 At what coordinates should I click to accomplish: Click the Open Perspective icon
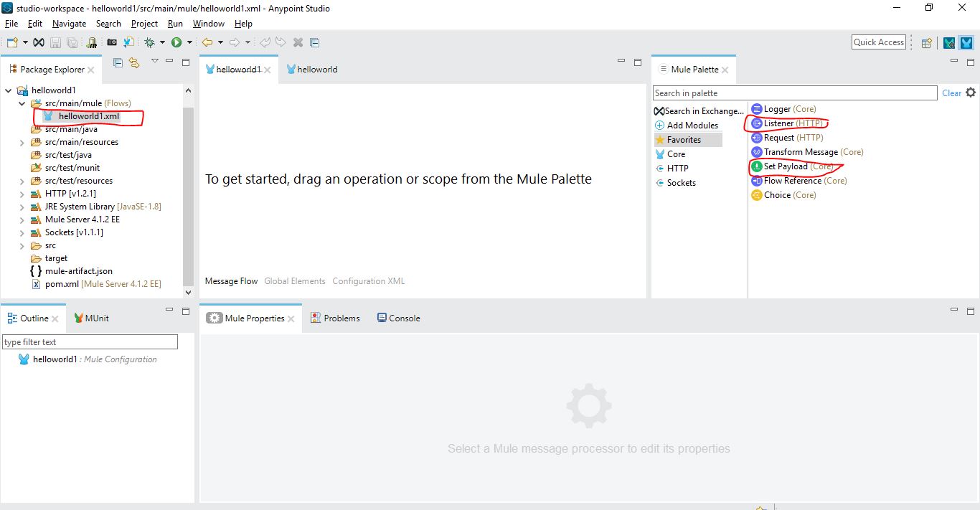[x=926, y=42]
